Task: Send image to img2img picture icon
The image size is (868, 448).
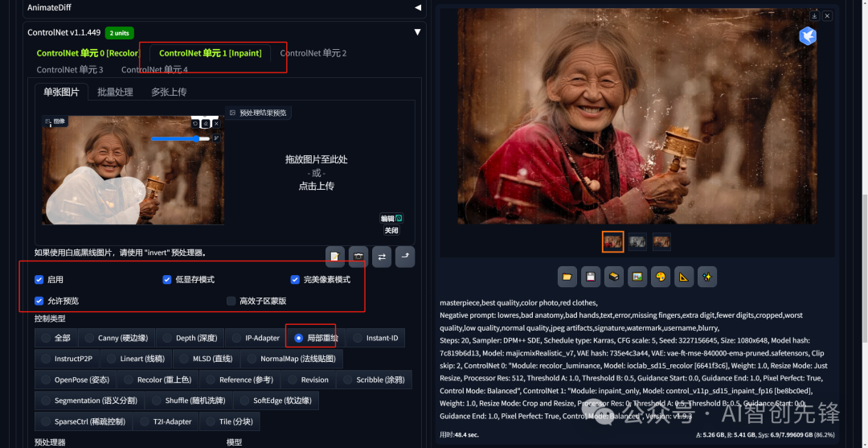Action: pos(637,277)
